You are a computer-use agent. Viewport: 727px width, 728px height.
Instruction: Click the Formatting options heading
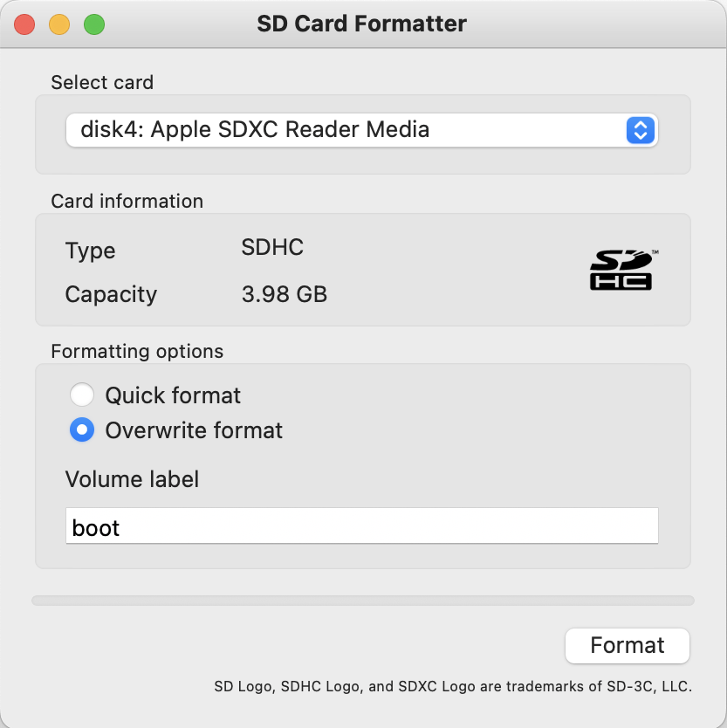(137, 352)
